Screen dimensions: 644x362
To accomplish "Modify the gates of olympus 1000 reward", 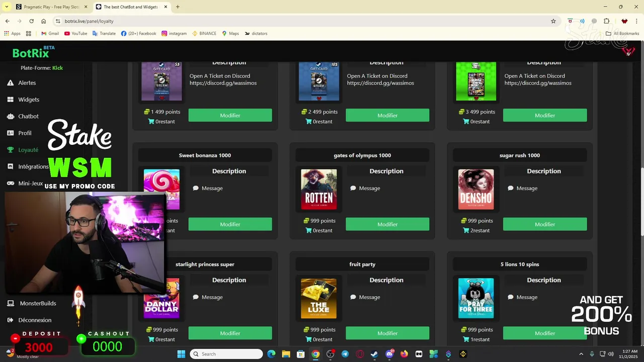I will pyautogui.click(x=387, y=224).
